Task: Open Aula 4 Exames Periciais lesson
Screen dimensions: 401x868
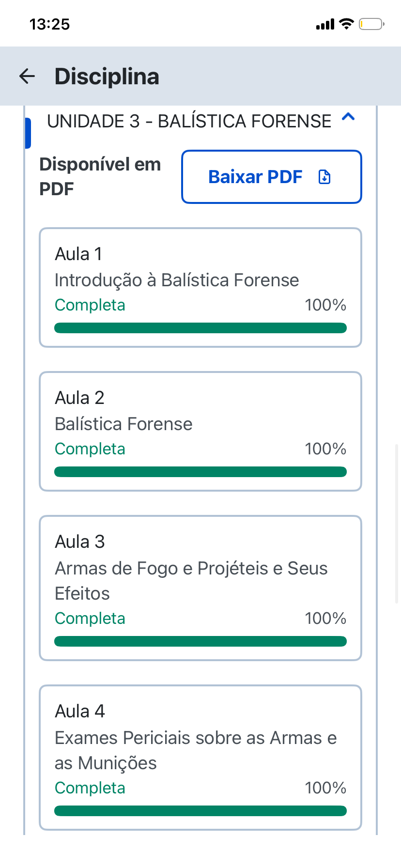Action: 200,758
